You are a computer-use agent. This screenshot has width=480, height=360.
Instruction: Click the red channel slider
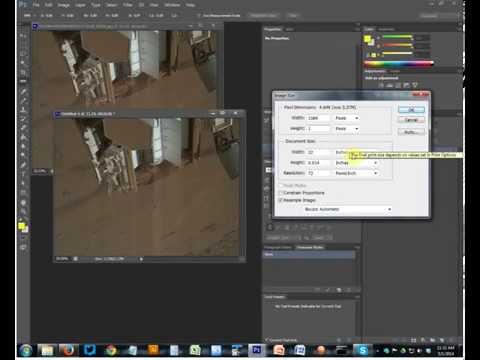tap(397, 37)
